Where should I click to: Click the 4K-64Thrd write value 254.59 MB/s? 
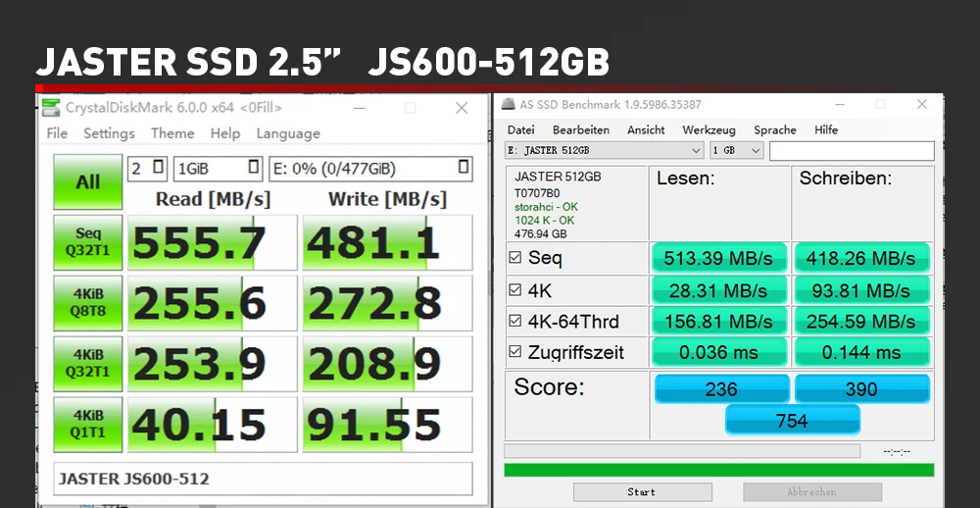pyautogui.click(x=861, y=321)
